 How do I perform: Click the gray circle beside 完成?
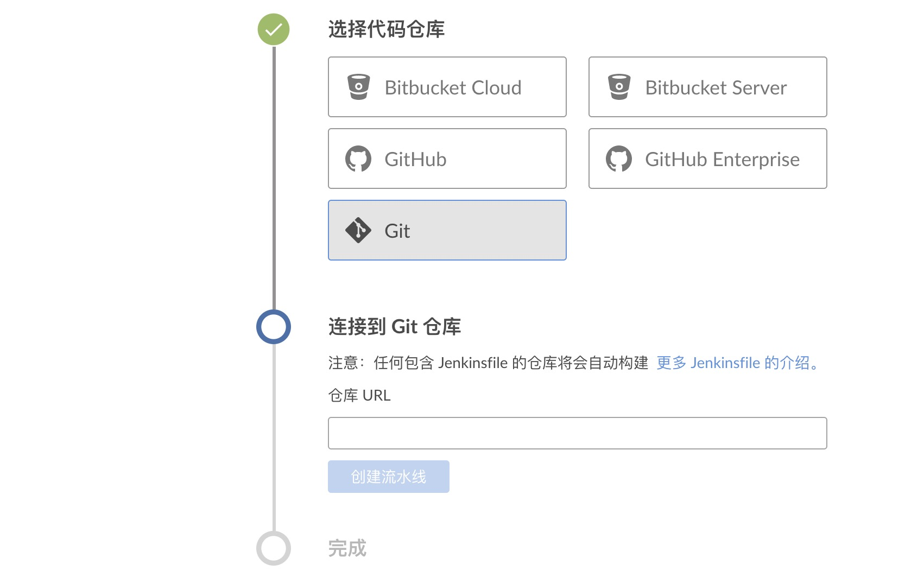tap(274, 548)
